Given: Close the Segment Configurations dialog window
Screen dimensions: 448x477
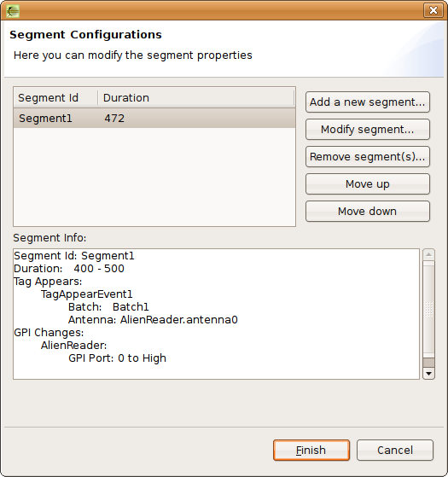Looking at the screenshot, I should pyautogui.click(x=433, y=10).
